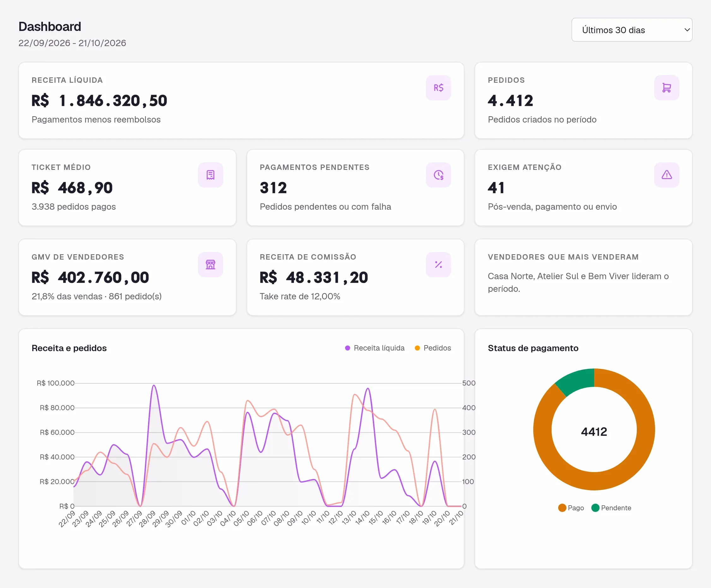Click the percent icon in Receita de Comissão
The height and width of the screenshot is (588, 711).
439,265
